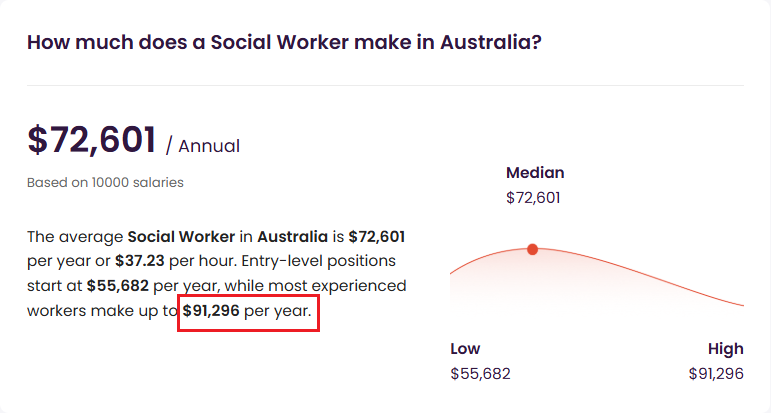Click the red median dot on the curve
This screenshot has width=771, height=413.
[532, 249]
